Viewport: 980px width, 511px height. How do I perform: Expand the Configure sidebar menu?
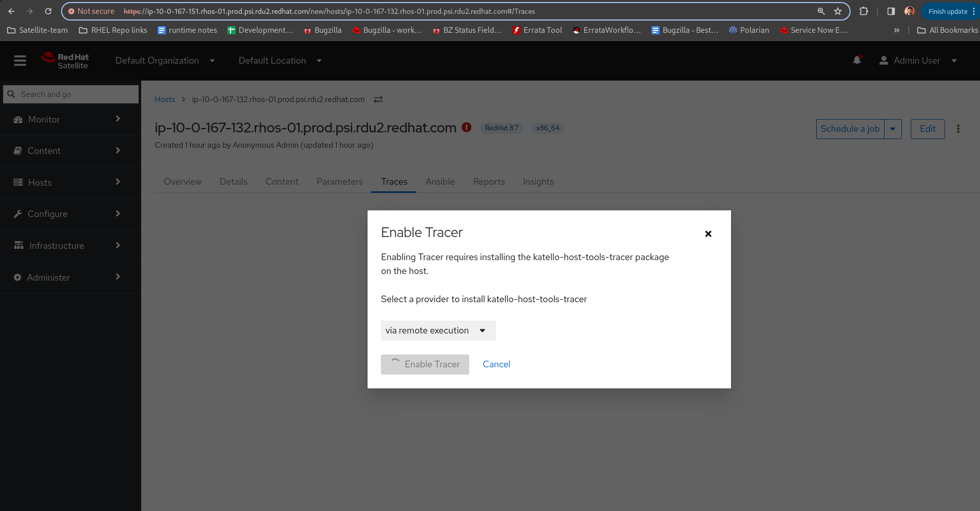[70, 214]
